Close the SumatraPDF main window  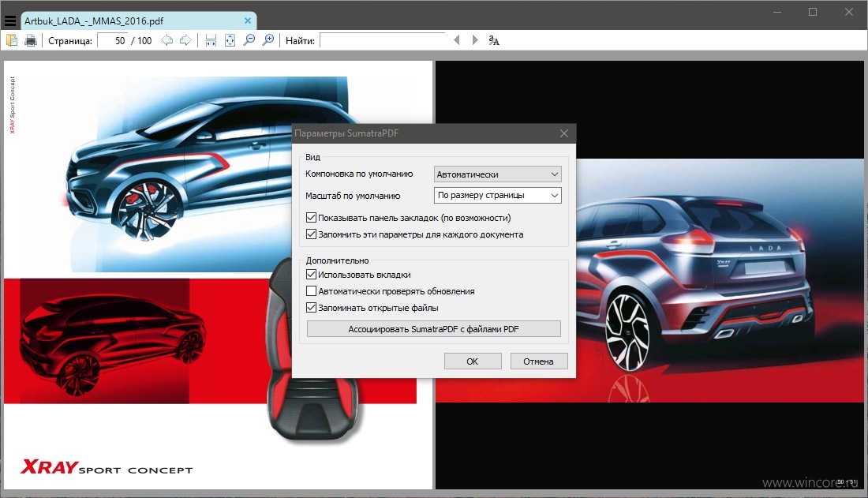(848, 12)
